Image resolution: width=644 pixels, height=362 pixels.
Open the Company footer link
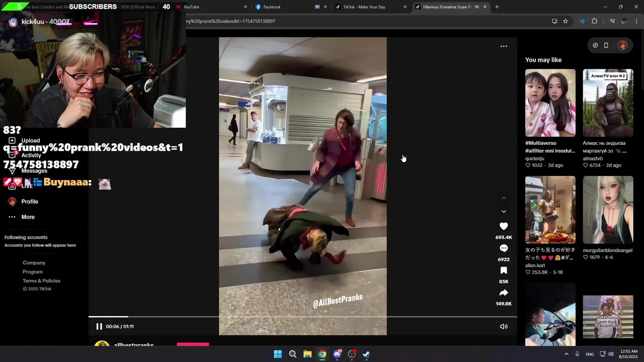point(34,263)
